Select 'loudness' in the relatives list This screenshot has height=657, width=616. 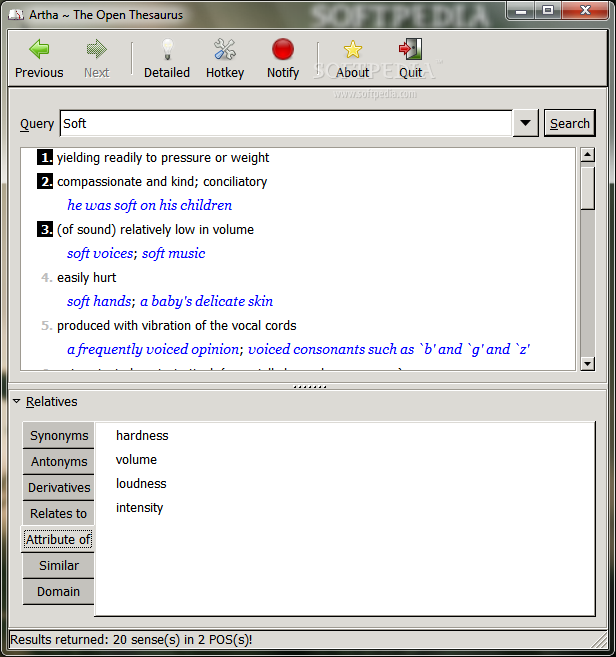point(141,484)
